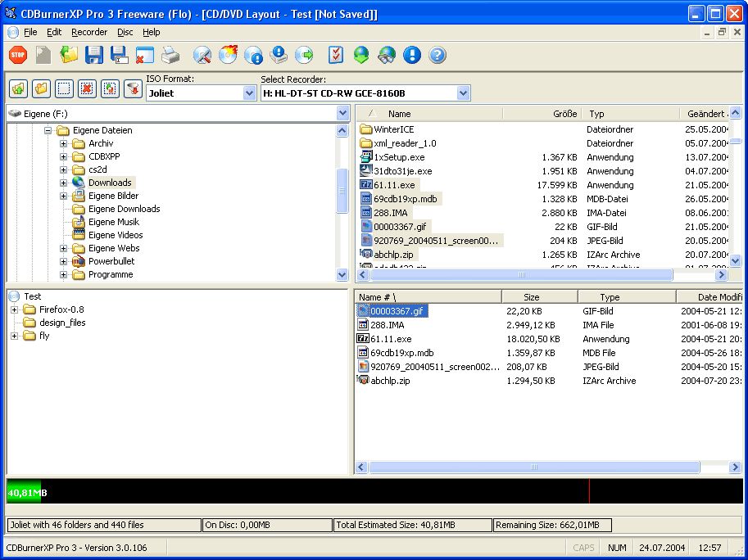The width and height of the screenshot is (748, 560).
Task: Click the checklist clipboard toolbar icon
Action: click(x=336, y=56)
